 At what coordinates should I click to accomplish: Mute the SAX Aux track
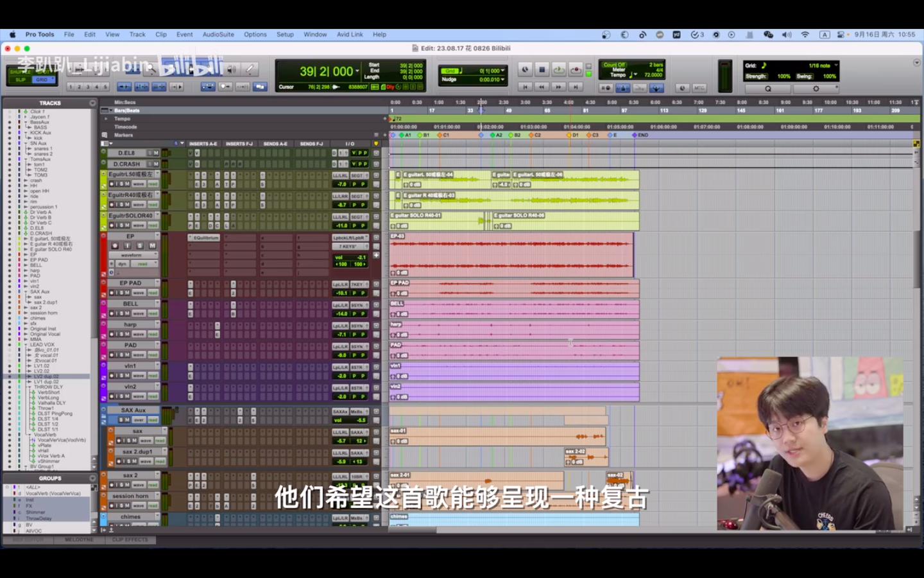click(127, 420)
